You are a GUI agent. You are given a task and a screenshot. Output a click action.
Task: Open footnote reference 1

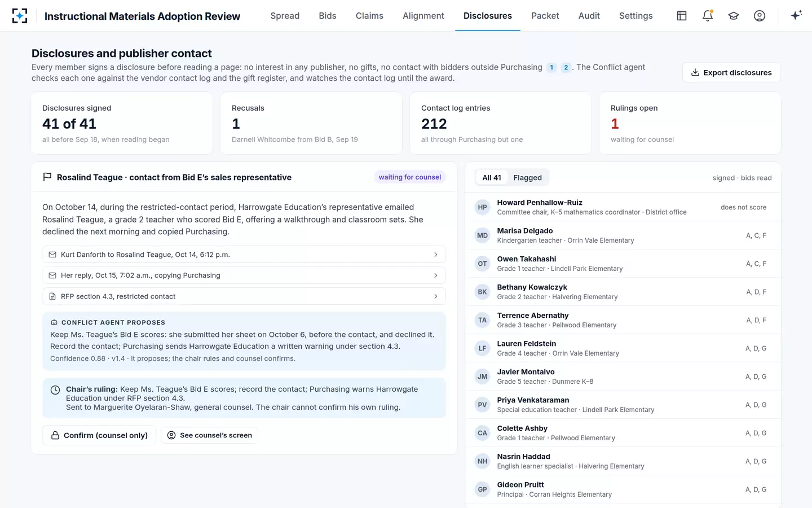(551, 68)
